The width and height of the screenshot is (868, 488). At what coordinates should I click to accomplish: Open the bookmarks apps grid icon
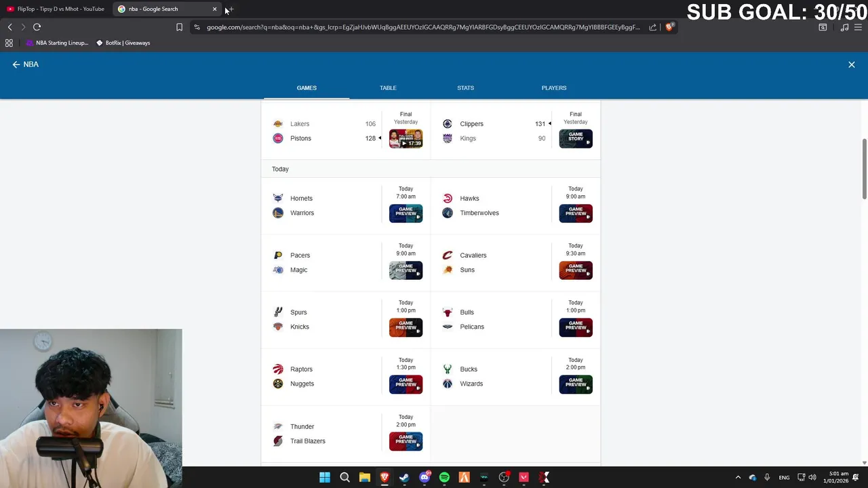point(9,43)
